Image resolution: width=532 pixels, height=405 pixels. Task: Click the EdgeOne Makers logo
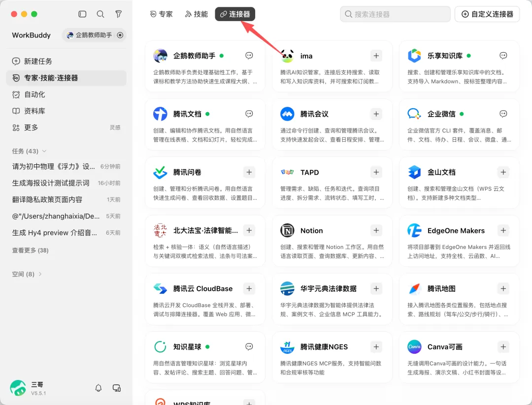414,230
